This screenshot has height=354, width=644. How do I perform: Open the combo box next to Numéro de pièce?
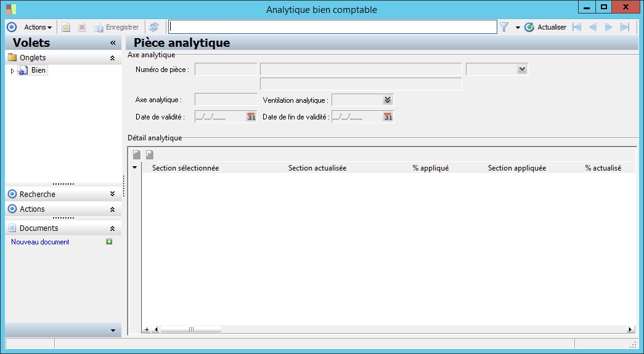click(x=521, y=70)
